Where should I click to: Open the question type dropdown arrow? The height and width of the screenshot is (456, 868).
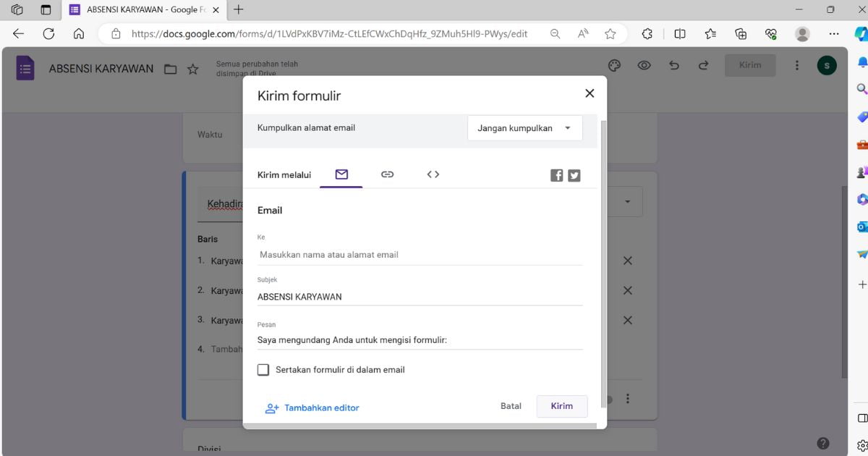(x=627, y=201)
